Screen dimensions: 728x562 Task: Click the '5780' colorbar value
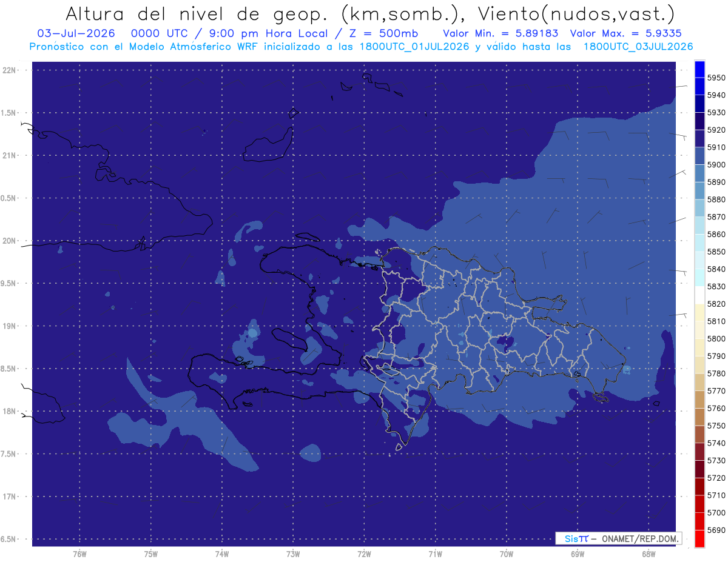point(716,373)
